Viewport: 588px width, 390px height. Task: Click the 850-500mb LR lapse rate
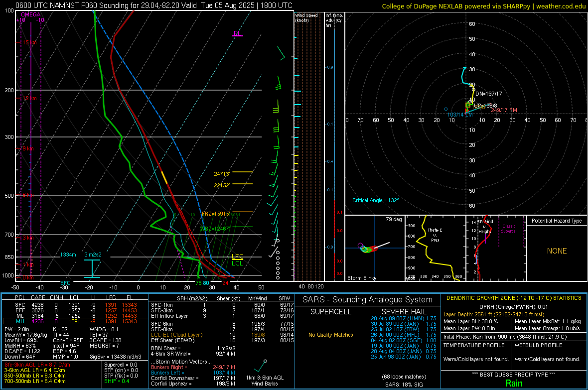(x=35, y=376)
